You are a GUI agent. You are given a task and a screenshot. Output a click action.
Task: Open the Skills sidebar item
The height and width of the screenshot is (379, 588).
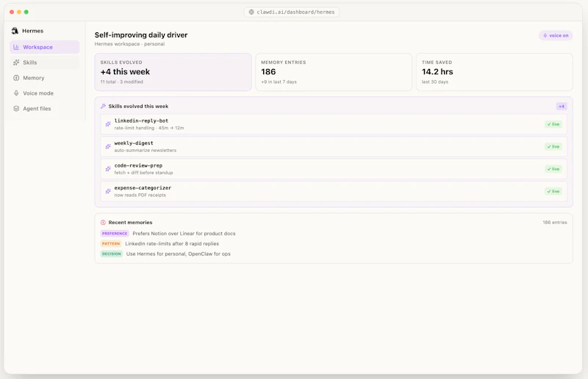(45, 62)
